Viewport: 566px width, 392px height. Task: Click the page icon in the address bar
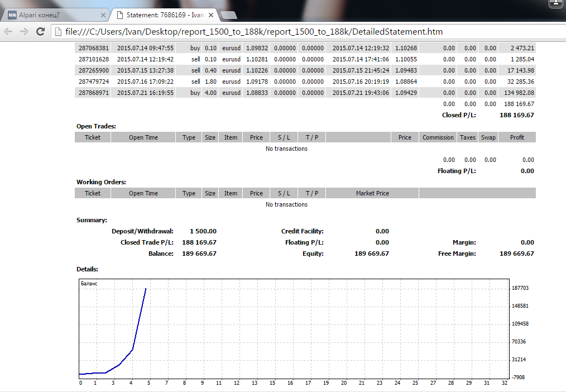[58, 32]
